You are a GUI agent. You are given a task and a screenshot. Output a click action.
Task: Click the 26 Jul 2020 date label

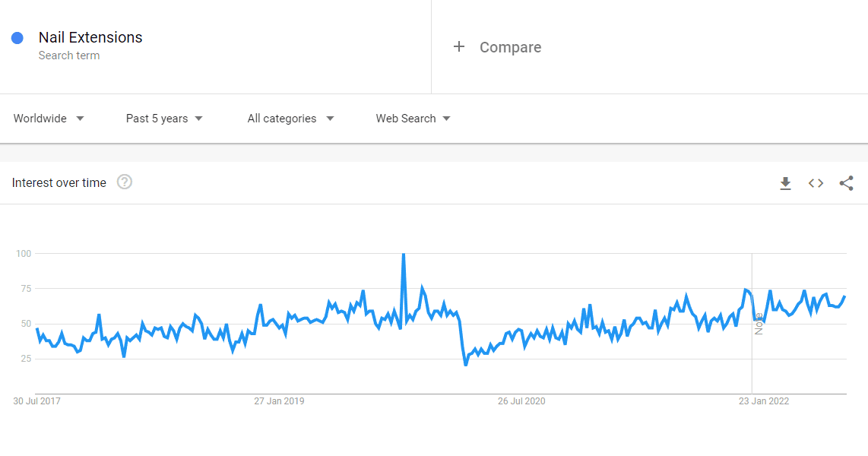(x=521, y=401)
